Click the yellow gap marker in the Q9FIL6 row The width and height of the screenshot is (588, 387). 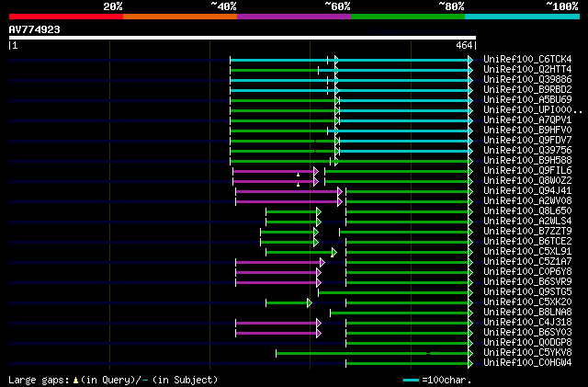point(298,176)
